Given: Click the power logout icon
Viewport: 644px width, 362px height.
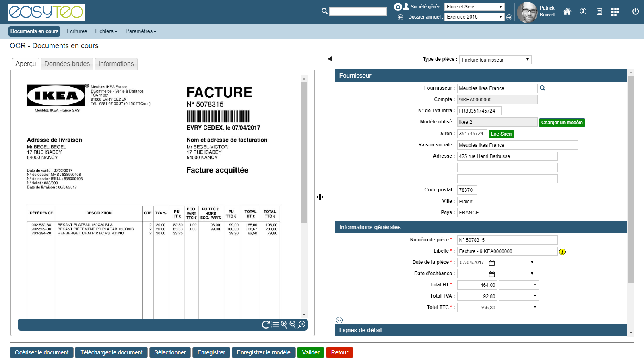Looking at the screenshot, I should point(635,12).
